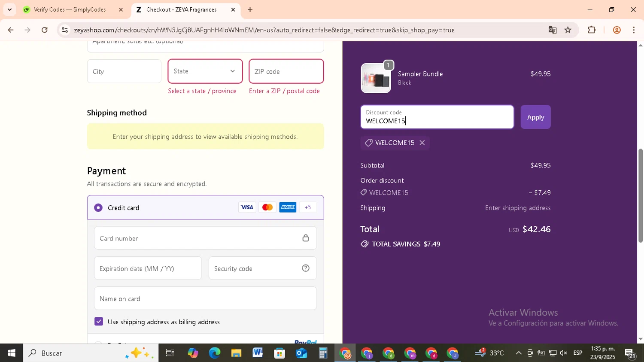Click the Amex card logo
This screenshot has width=644, height=362.
(x=288, y=207)
